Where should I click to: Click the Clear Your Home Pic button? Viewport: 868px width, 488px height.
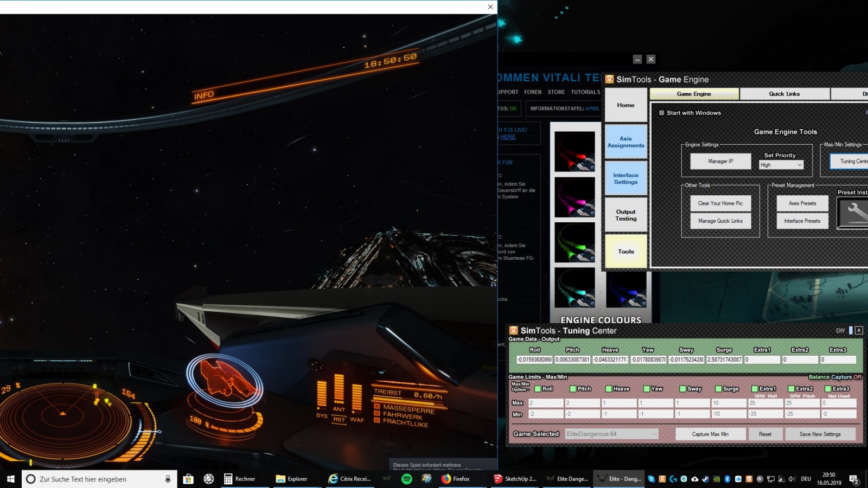(x=720, y=203)
